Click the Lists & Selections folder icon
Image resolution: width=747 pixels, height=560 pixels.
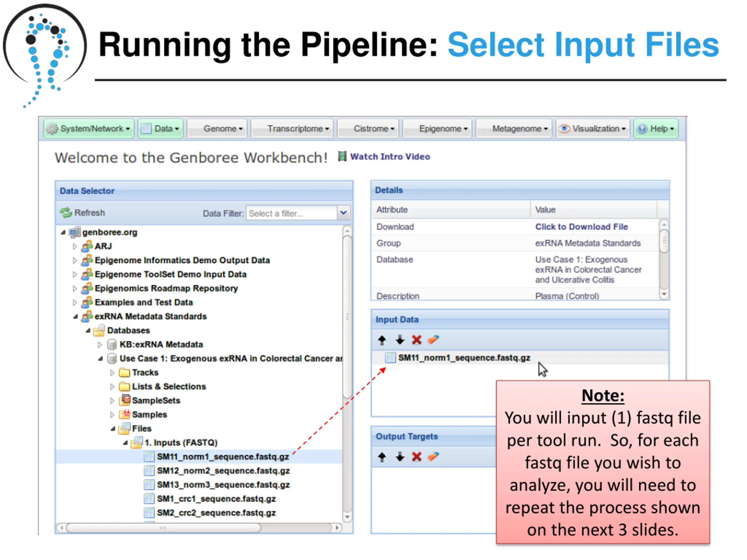[x=124, y=386]
